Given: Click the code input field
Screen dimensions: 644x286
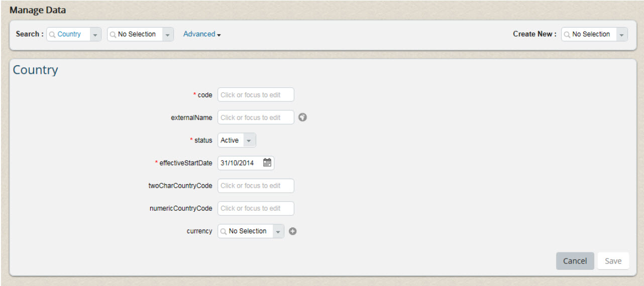Looking at the screenshot, I should [x=256, y=95].
